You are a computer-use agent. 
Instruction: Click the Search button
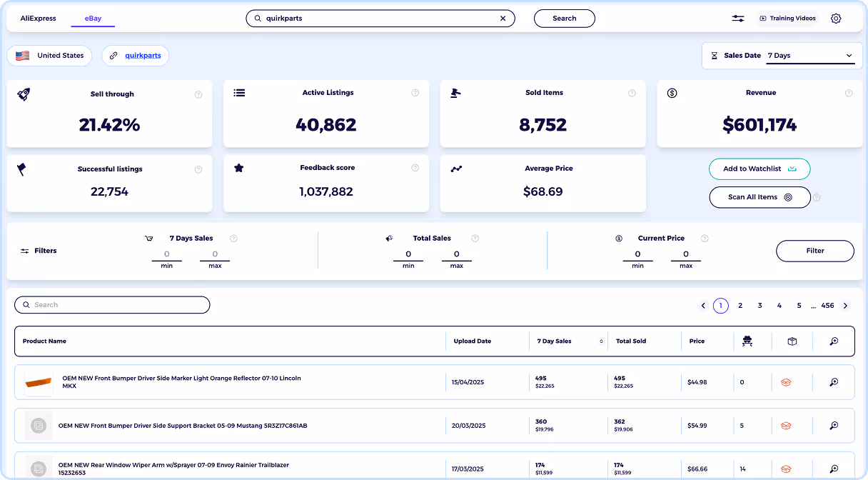565,19
